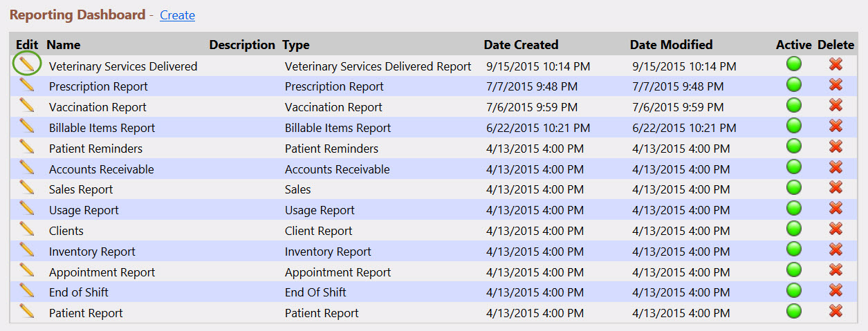Image resolution: width=868 pixels, height=331 pixels.
Task: Edit the End of Shift report
Action: pyautogui.click(x=27, y=290)
